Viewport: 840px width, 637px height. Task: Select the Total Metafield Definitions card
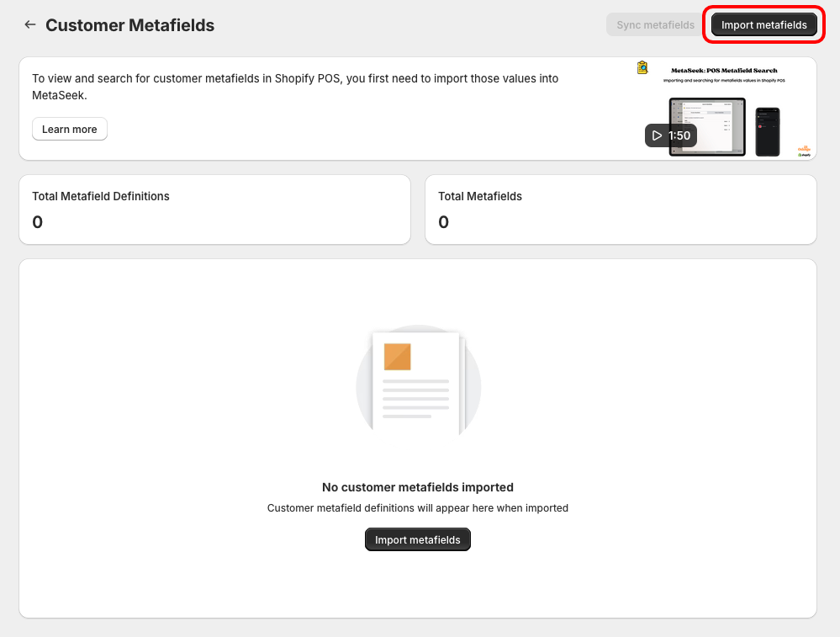pos(214,209)
